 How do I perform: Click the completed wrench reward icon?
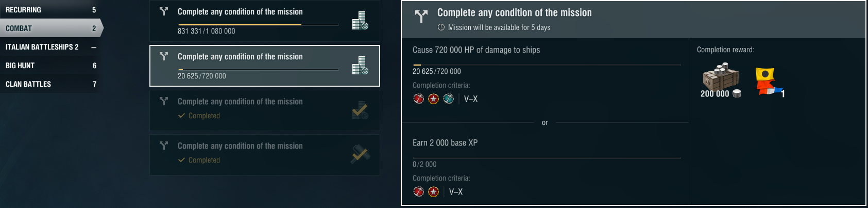point(360,154)
